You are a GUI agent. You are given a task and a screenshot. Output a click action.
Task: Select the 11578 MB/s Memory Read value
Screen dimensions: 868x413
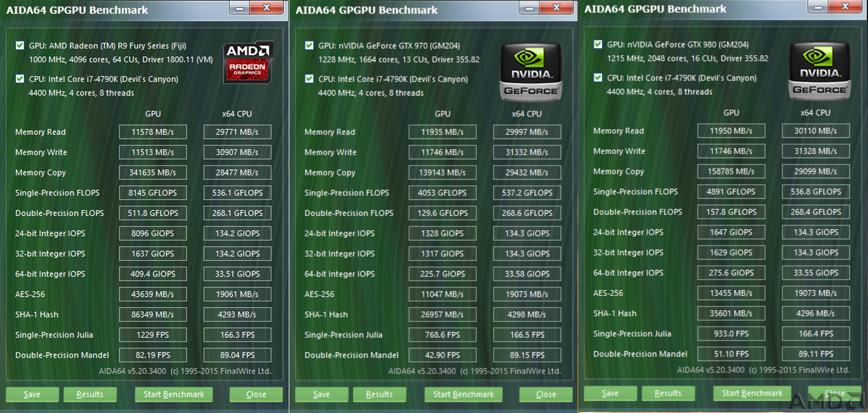point(153,132)
